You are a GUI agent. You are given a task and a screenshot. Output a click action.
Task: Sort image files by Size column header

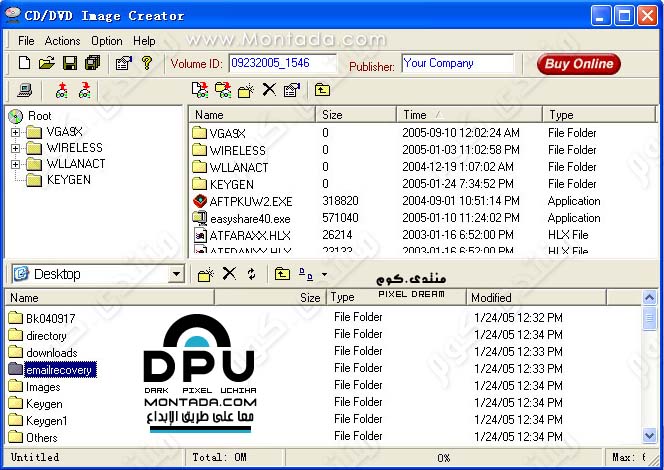click(x=357, y=115)
